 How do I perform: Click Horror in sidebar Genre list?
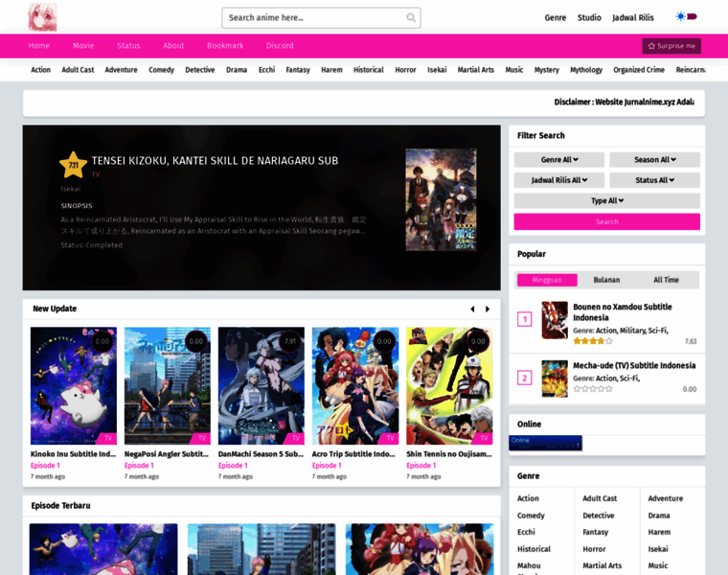pyautogui.click(x=594, y=549)
